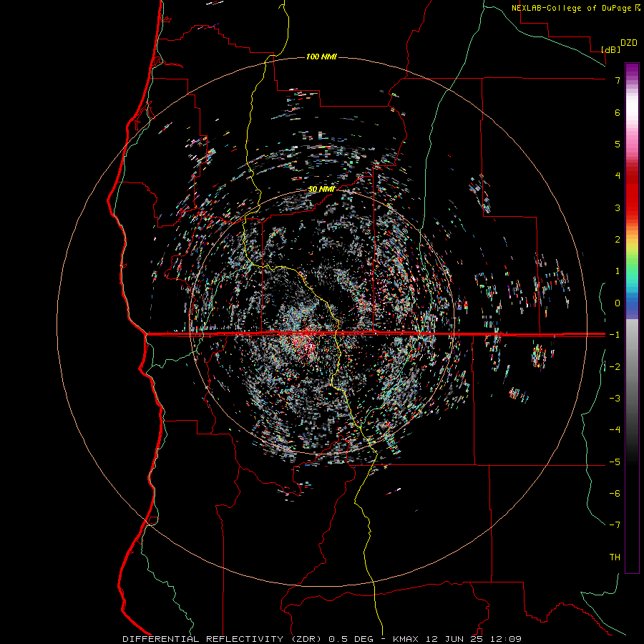Viewport: 644px width, 644px height.
Task: Click the TH threshold label on scale
Action: coord(615,557)
